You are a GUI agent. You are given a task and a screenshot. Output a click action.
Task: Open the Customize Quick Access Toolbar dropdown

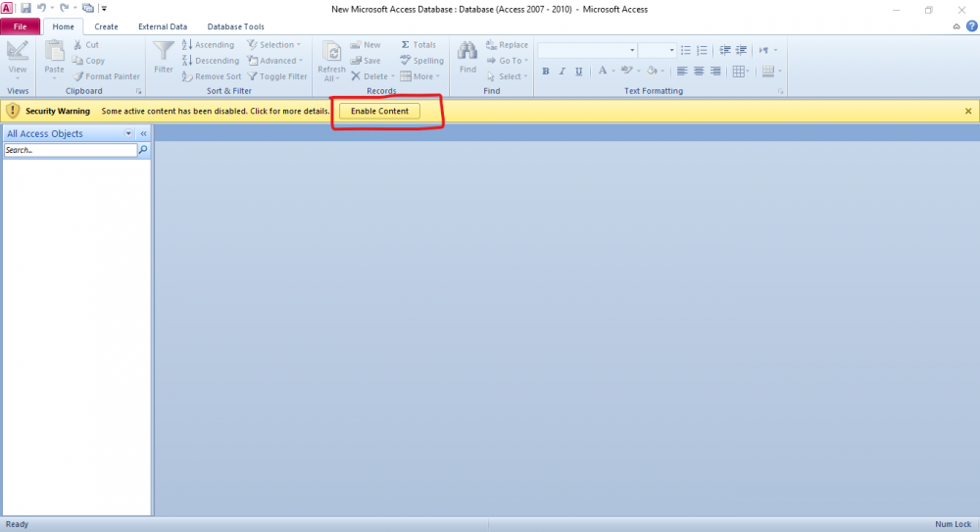point(105,9)
